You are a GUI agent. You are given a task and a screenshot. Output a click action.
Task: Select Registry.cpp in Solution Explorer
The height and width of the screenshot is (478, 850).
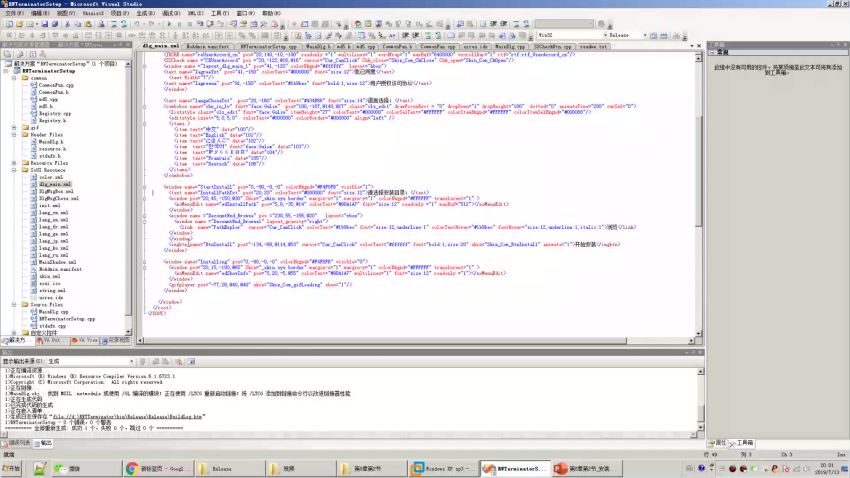coord(55,114)
